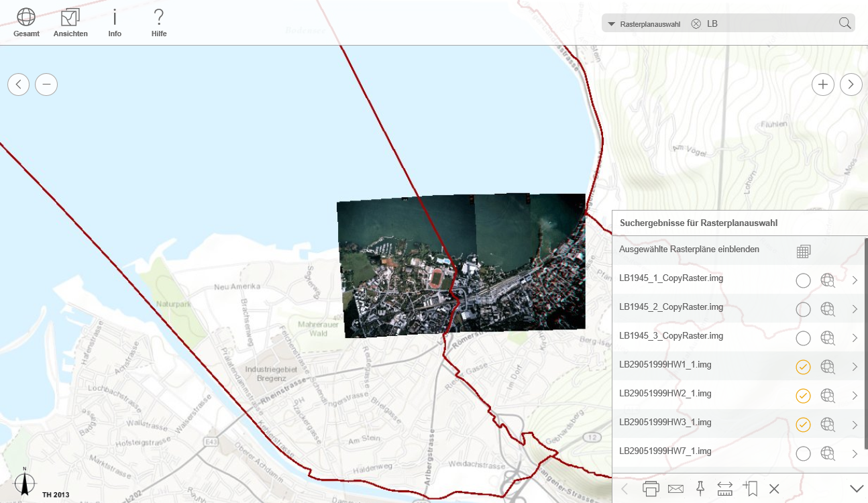Open the Ansichten menu
This screenshot has height=503, width=868.
point(70,23)
